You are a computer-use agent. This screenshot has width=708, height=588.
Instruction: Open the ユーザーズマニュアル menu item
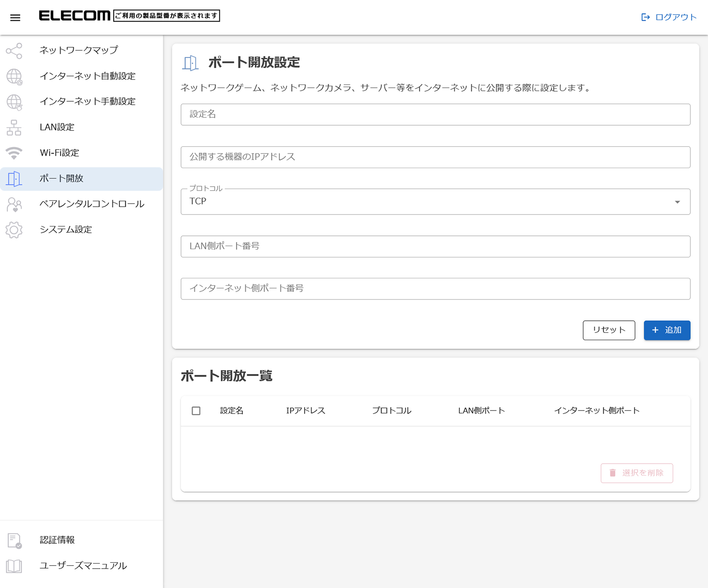83,566
